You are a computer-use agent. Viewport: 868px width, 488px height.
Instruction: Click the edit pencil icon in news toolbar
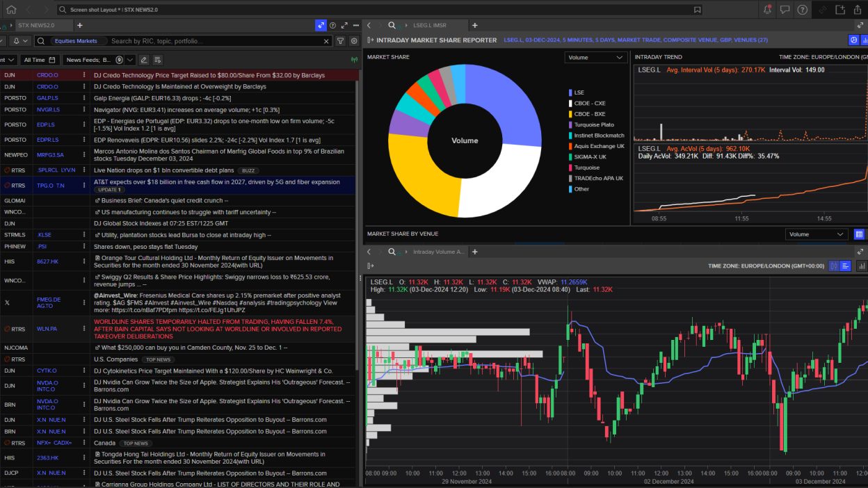click(x=144, y=60)
